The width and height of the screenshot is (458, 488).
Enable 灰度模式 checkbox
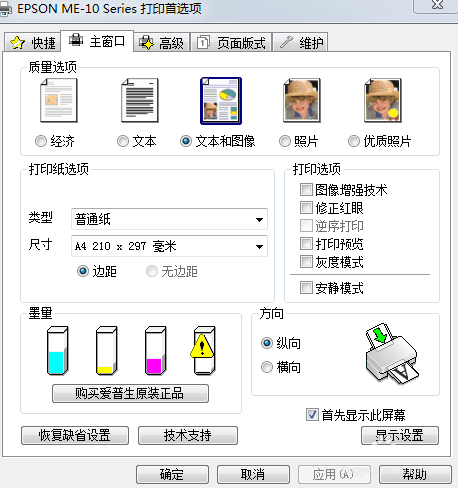point(306,262)
